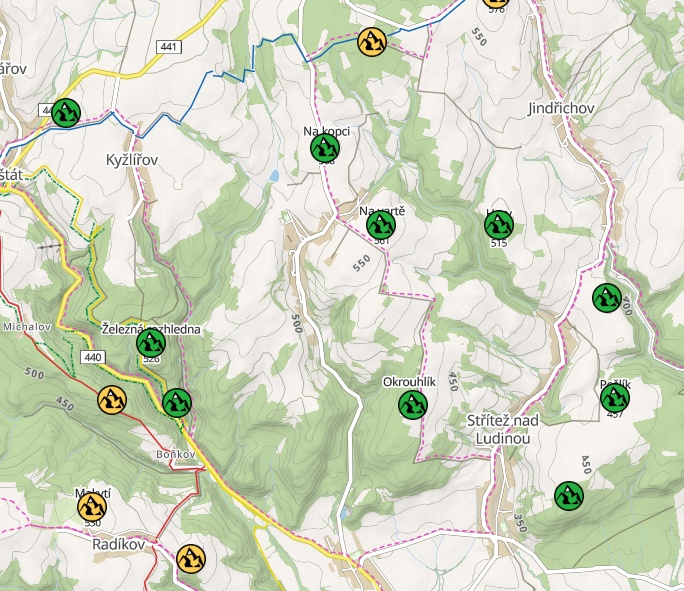
Task: Click the green marker beside the 400 contour label
Action: [x=606, y=297]
